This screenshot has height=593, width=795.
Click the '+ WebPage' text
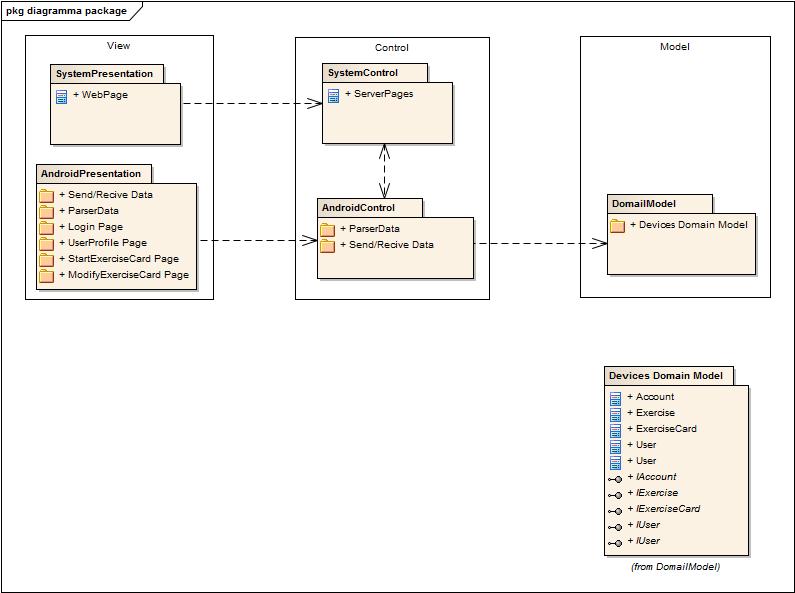tap(100, 95)
